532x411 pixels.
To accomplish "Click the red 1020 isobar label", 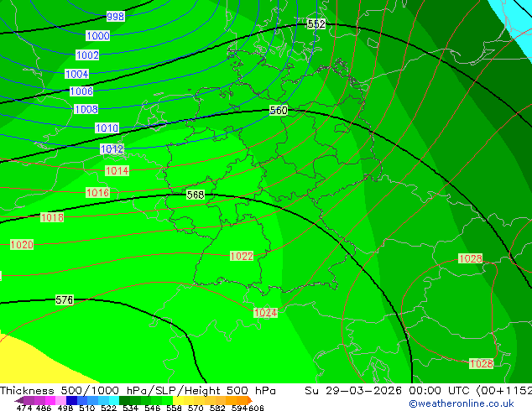I will pyautogui.click(x=22, y=244).
